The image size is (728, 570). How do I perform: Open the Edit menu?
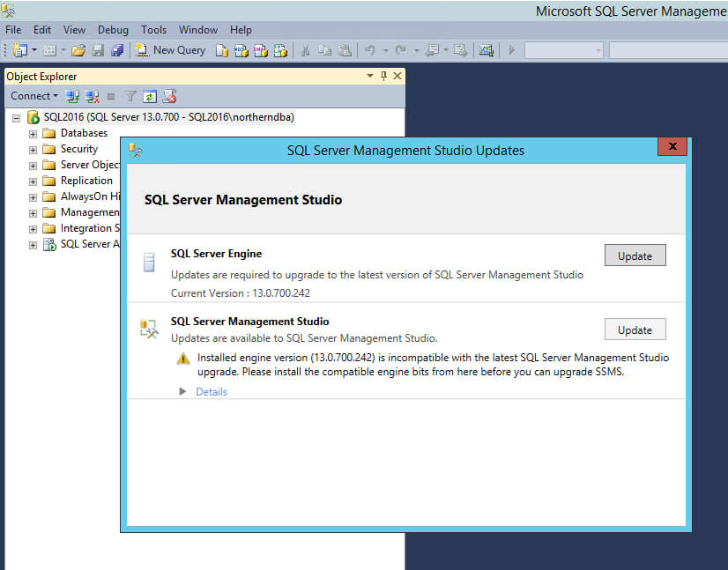point(41,30)
